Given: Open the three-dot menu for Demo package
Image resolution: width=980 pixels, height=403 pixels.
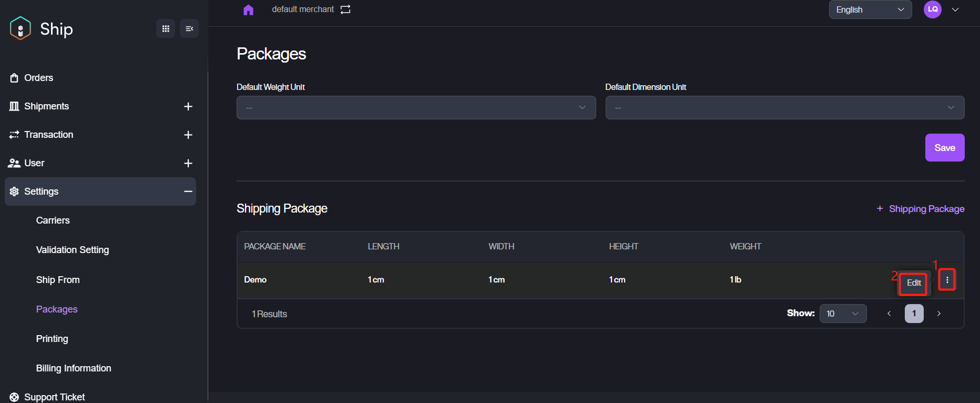Looking at the screenshot, I should pyautogui.click(x=947, y=280).
